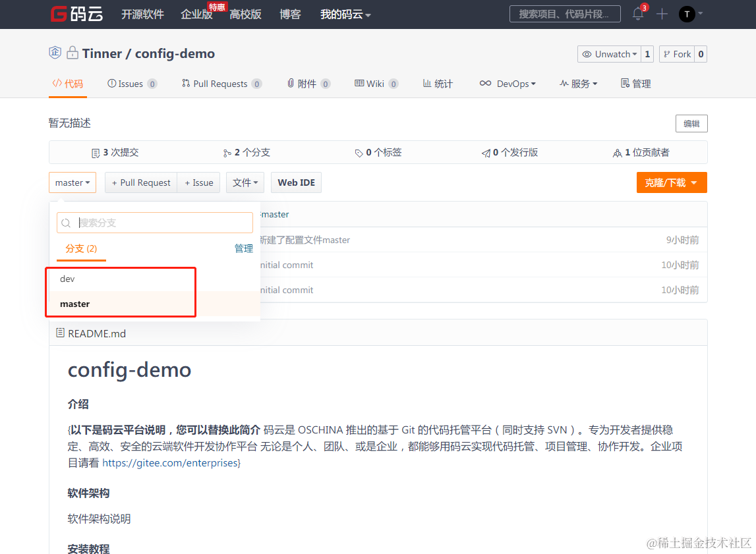Select the master branch in the list

(x=155, y=304)
